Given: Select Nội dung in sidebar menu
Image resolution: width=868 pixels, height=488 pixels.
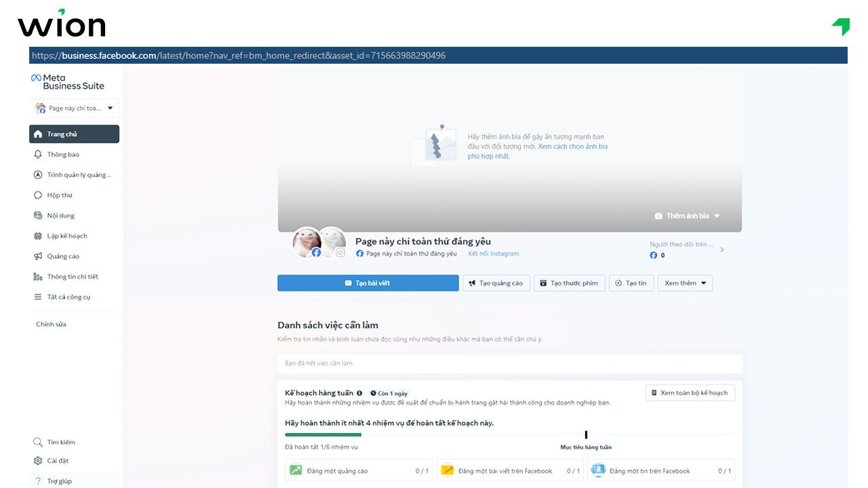Looking at the screenshot, I should coord(61,216).
